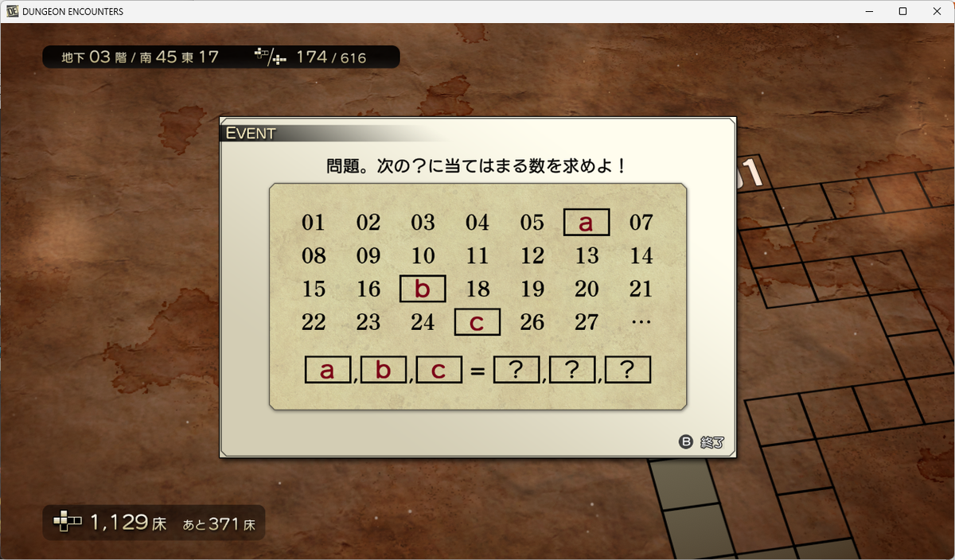
Task: Click number 27 in the grid
Action: point(587,322)
